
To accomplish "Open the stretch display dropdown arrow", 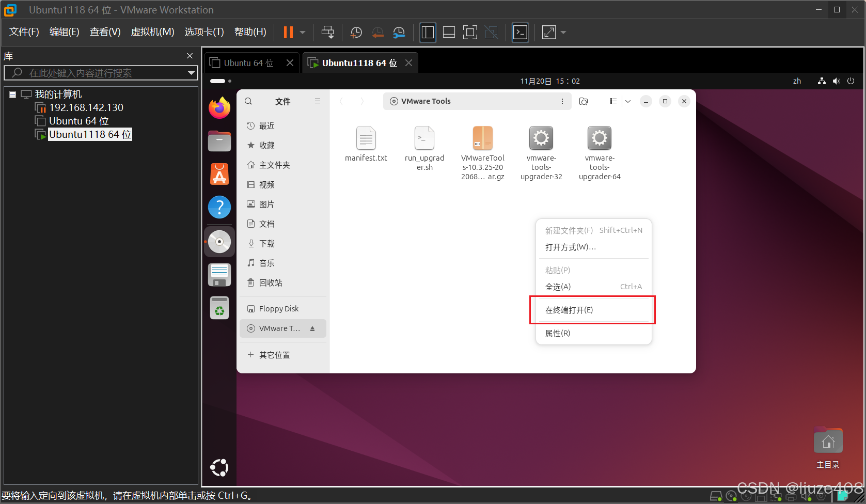I will tap(563, 32).
